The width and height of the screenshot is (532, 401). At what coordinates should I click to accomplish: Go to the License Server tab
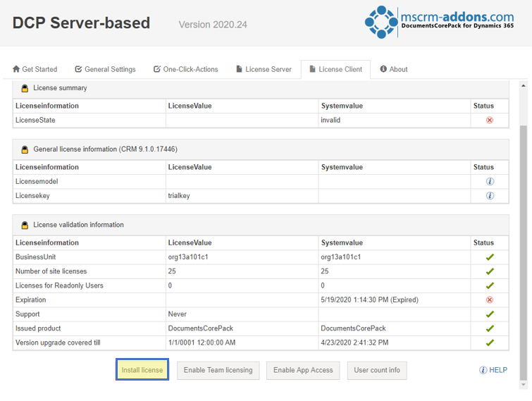(264, 69)
